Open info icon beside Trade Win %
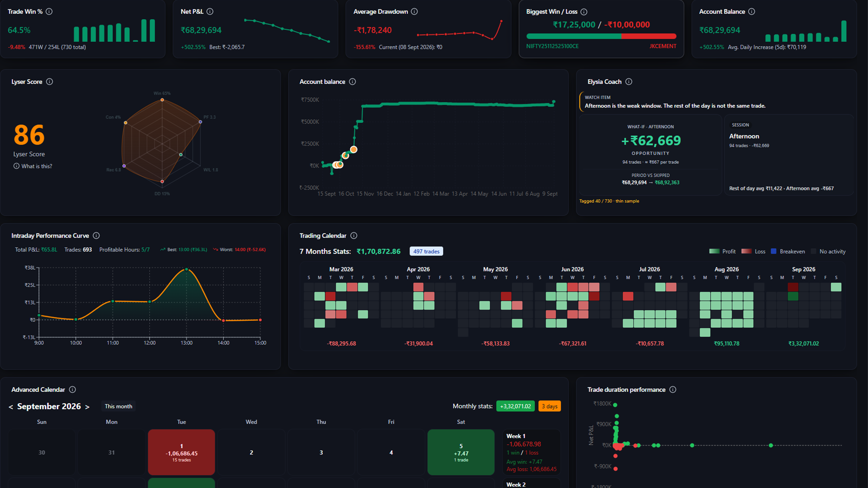 49,12
